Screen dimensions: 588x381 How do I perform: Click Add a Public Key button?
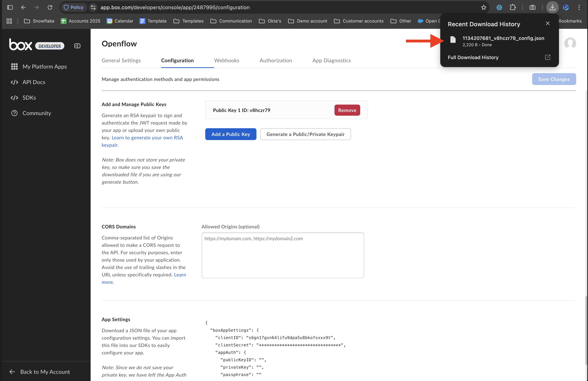point(231,134)
